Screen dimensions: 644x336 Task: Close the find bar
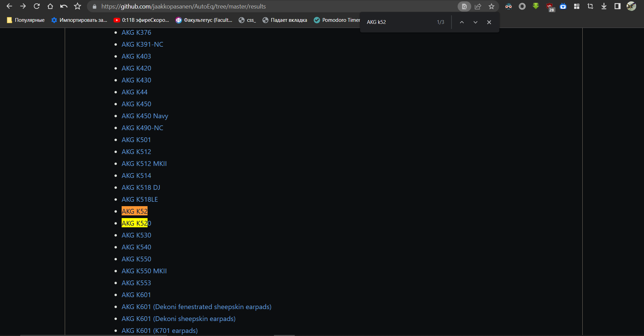click(x=489, y=22)
